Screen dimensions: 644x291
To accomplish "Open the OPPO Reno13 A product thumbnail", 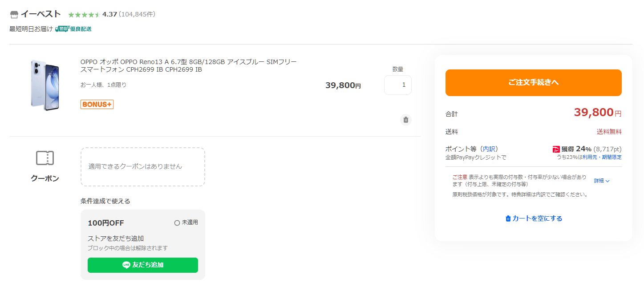I will (45, 85).
